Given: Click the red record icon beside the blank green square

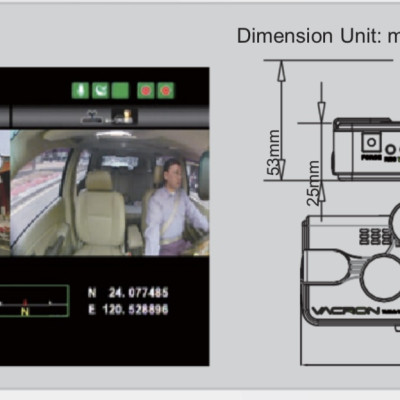Looking at the screenshot, I should [x=146, y=91].
